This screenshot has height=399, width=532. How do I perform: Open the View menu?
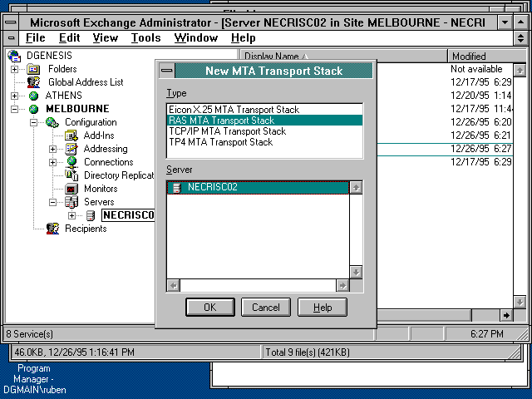coord(106,37)
